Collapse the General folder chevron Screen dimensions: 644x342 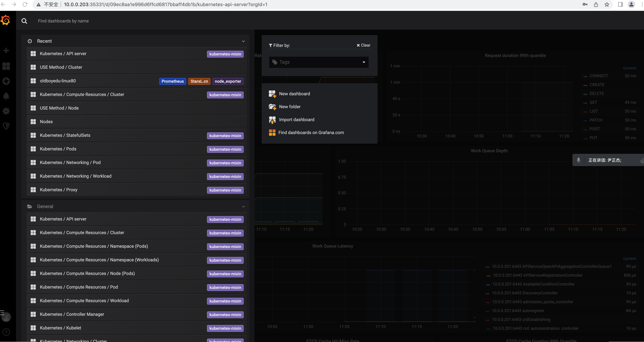[243, 207]
